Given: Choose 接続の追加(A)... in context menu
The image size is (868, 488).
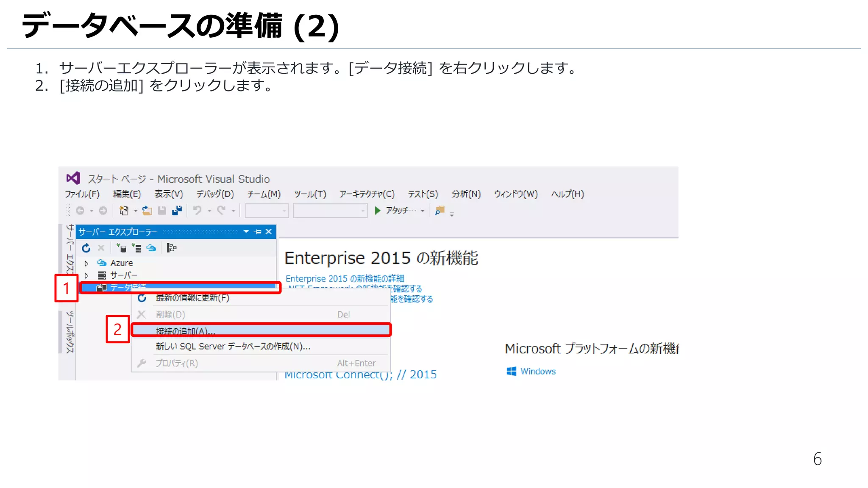Looking at the screenshot, I should [x=261, y=330].
